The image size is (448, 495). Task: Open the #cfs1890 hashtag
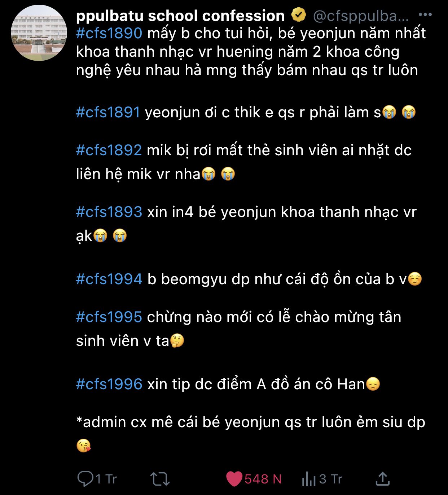pos(109,33)
